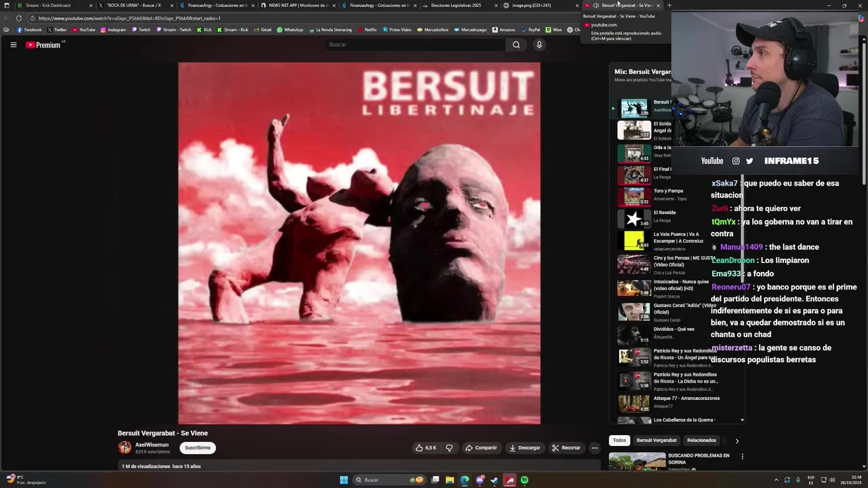Open BUSCANDO PROBLEMAS EN GORINA thumbnail

tap(637, 461)
